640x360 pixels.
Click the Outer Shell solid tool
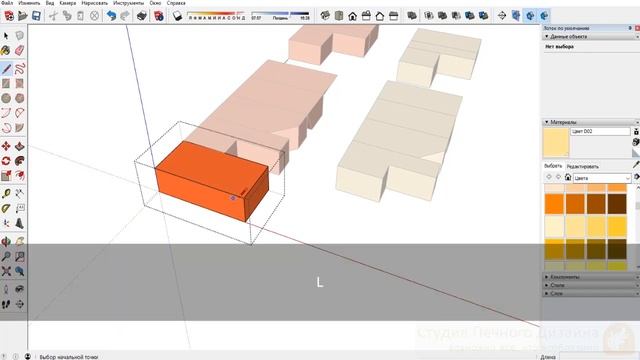(x=412, y=16)
